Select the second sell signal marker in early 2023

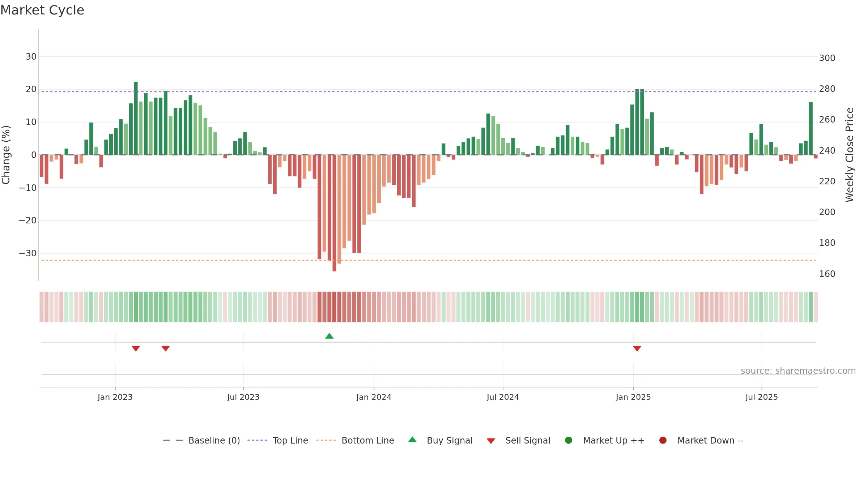point(166,348)
